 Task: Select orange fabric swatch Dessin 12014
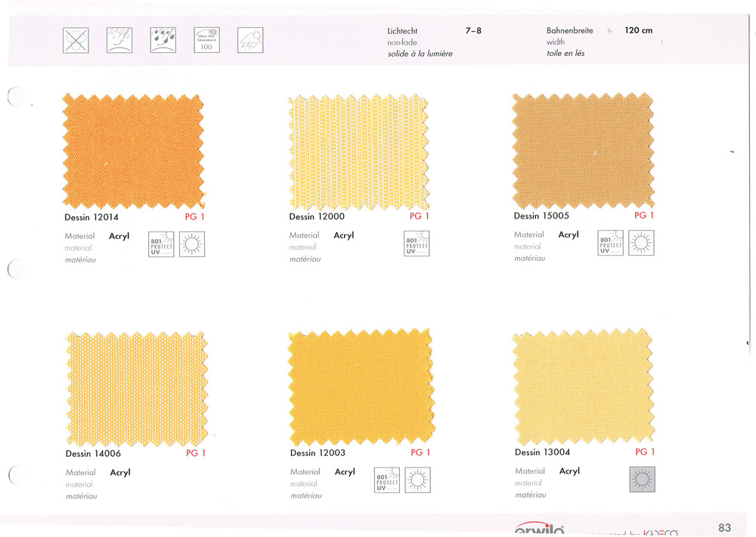click(x=133, y=152)
